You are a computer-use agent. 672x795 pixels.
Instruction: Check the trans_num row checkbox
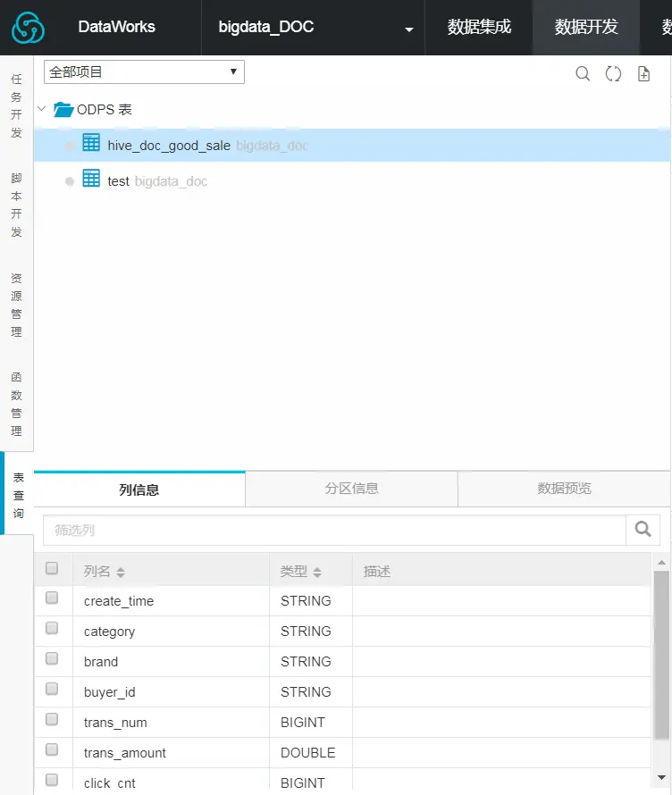tap(52, 719)
